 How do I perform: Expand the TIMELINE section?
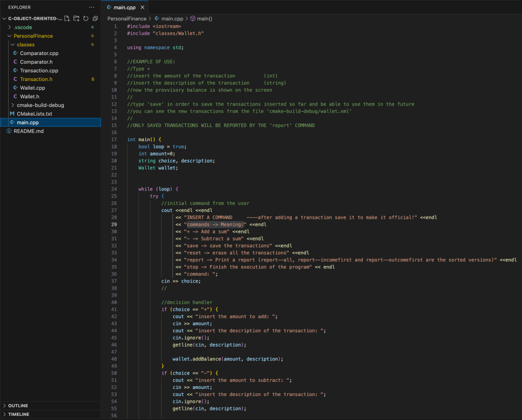[18, 414]
